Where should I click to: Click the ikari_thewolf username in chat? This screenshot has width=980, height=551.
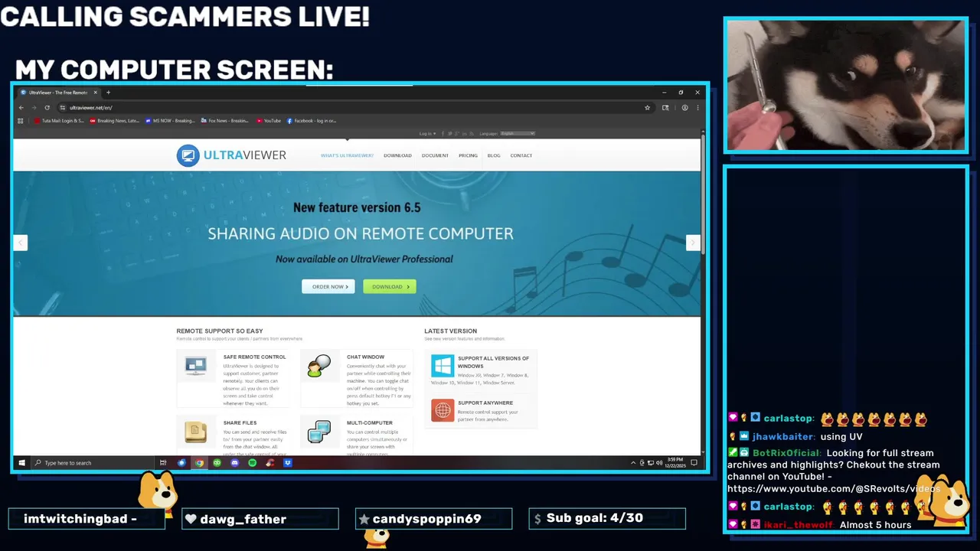799,525
